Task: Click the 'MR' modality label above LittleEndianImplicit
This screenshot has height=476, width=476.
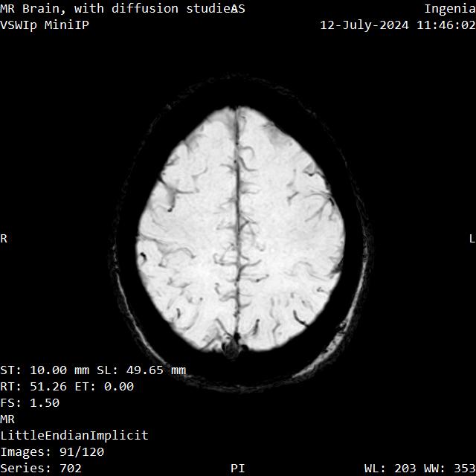Action: click(x=7, y=419)
